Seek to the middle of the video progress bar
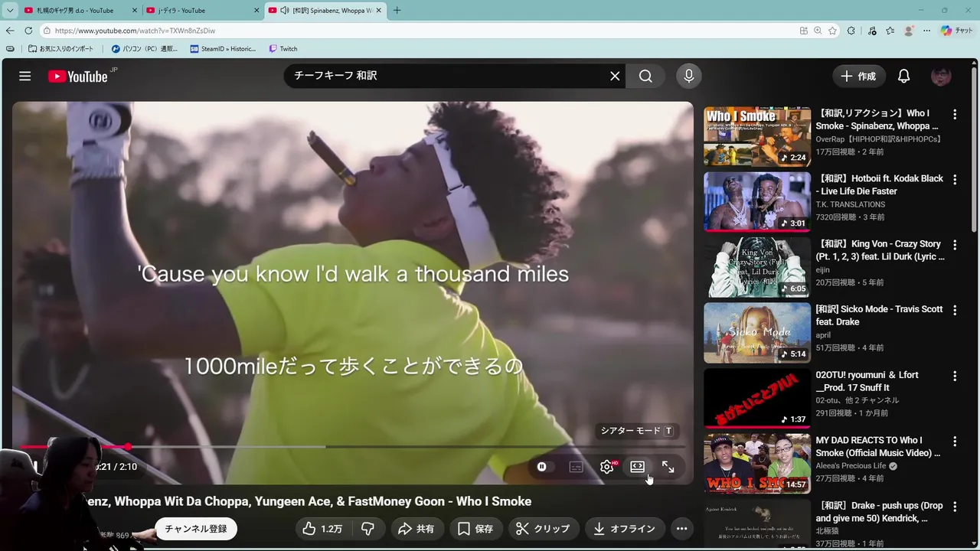Image resolution: width=980 pixels, height=551 pixels. tap(352, 446)
